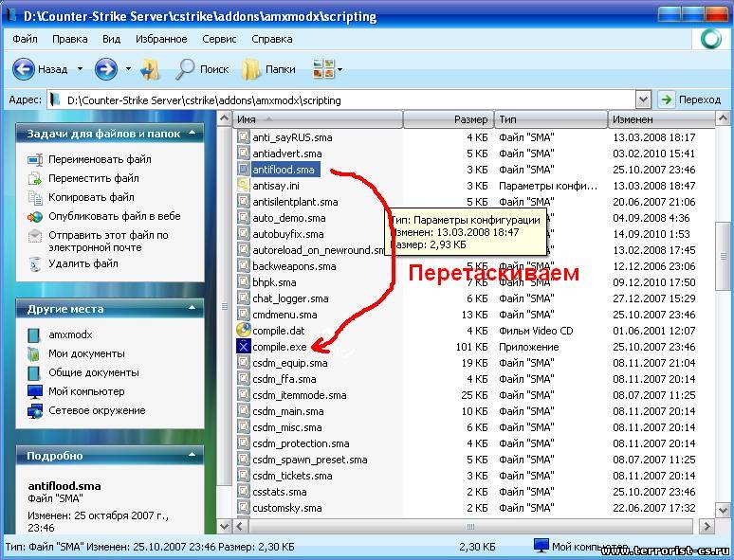Click the horizontal scrollbar right arrow
Image resolution: width=734 pixels, height=560 pixels.
(x=706, y=526)
